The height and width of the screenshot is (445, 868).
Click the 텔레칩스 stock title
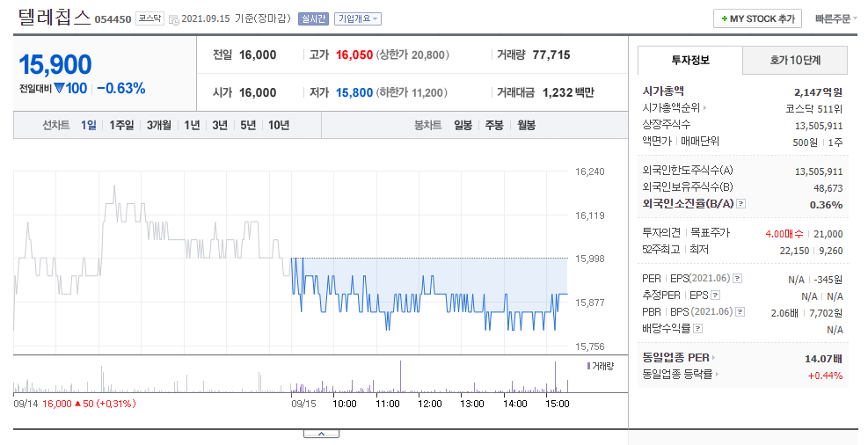tap(55, 18)
